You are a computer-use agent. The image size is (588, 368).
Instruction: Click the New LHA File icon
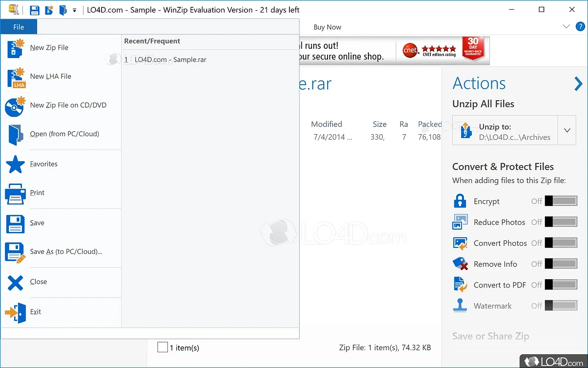point(15,77)
